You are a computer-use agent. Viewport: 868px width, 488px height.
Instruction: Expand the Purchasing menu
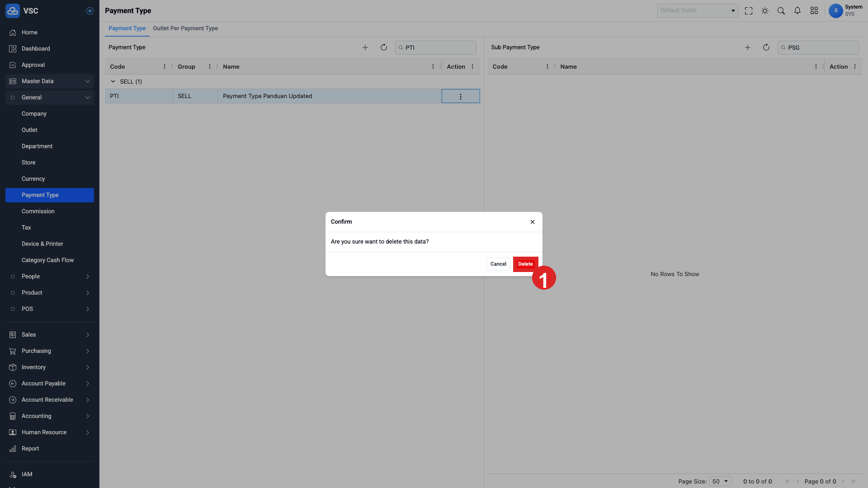pos(50,351)
